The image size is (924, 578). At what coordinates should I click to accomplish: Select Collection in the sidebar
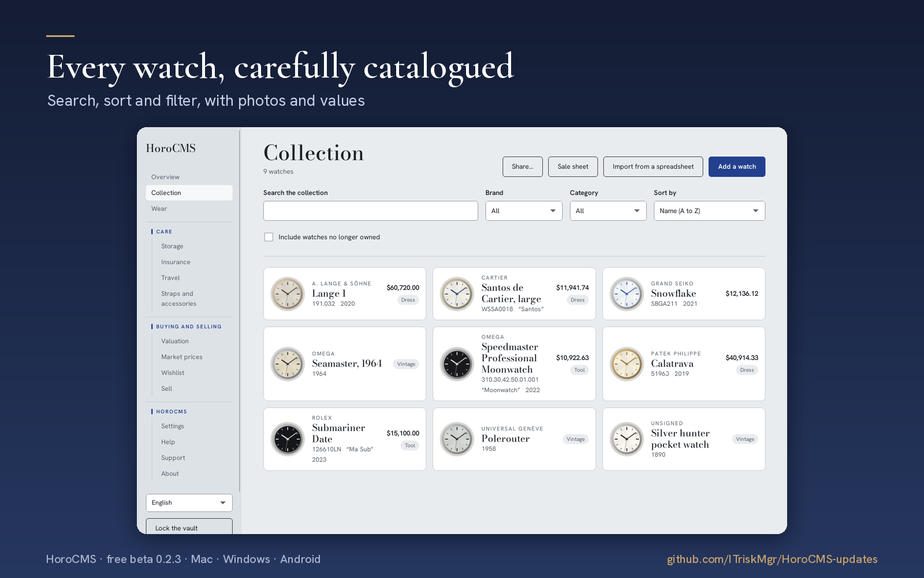[x=189, y=193]
